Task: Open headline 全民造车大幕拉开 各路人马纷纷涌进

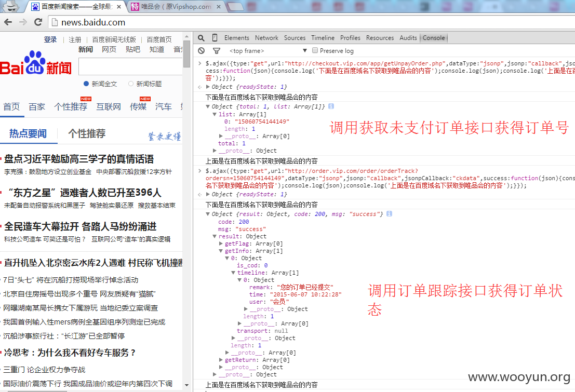Action: [81, 226]
